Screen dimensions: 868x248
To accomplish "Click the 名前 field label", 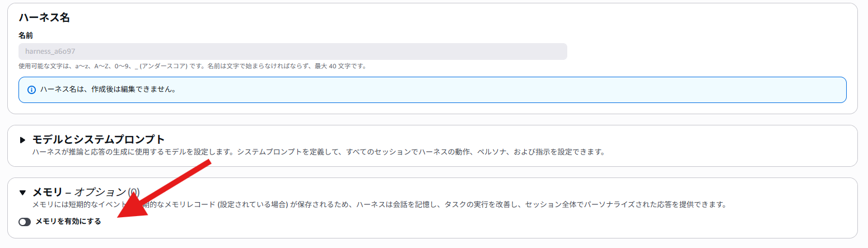I will pos(26,35).
